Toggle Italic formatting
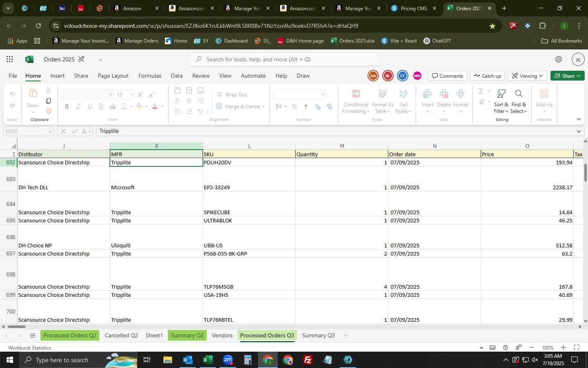Viewport: 588px width, 368px height. [78, 106]
